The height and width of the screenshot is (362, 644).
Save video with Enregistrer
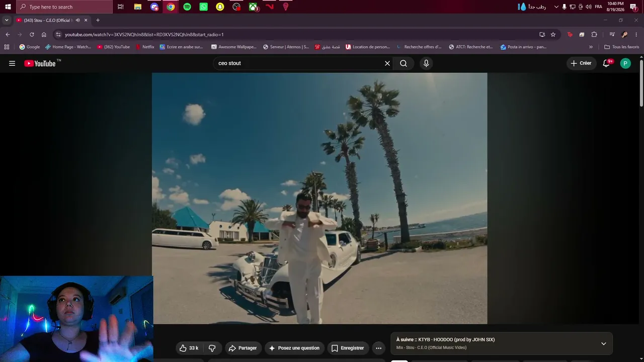(x=348, y=348)
